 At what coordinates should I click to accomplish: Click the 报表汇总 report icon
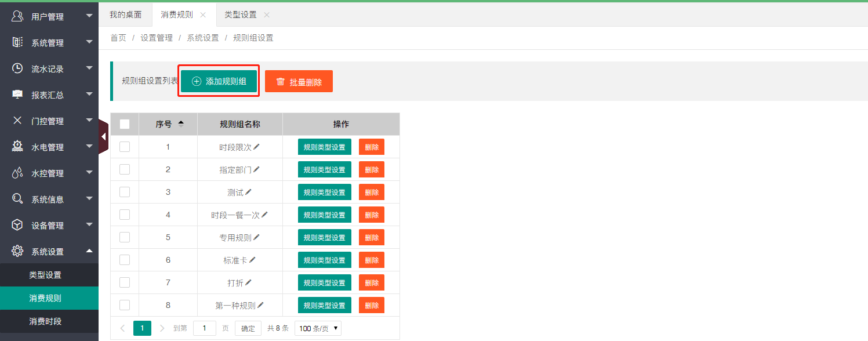(17, 95)
